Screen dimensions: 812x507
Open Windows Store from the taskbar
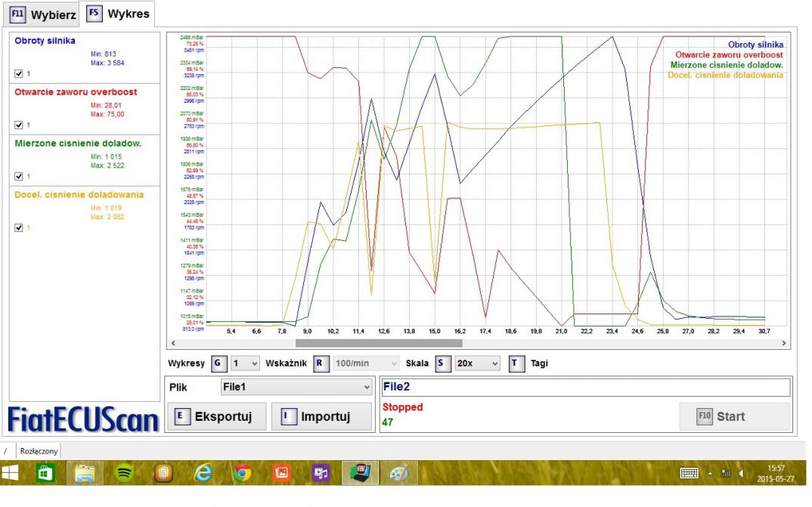click(45, 473)
